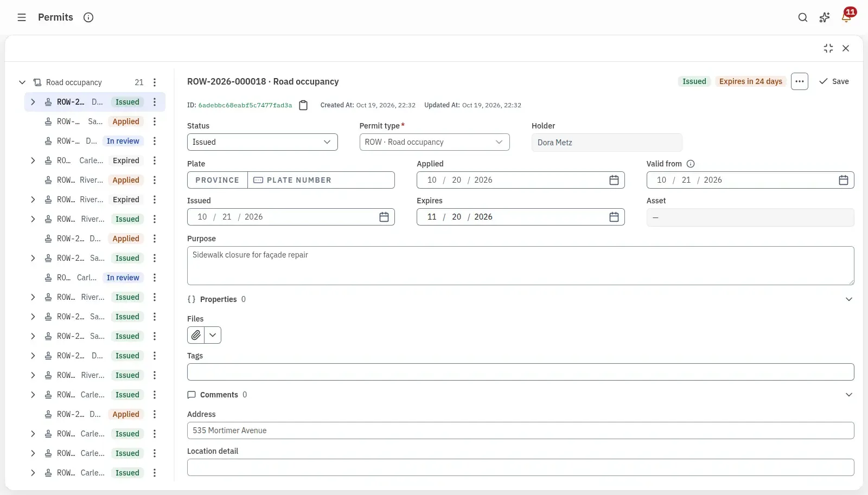The image size is (868, 495).
Task: Open the Status dropdown showing Issued
Action: [x=263, y=142]
